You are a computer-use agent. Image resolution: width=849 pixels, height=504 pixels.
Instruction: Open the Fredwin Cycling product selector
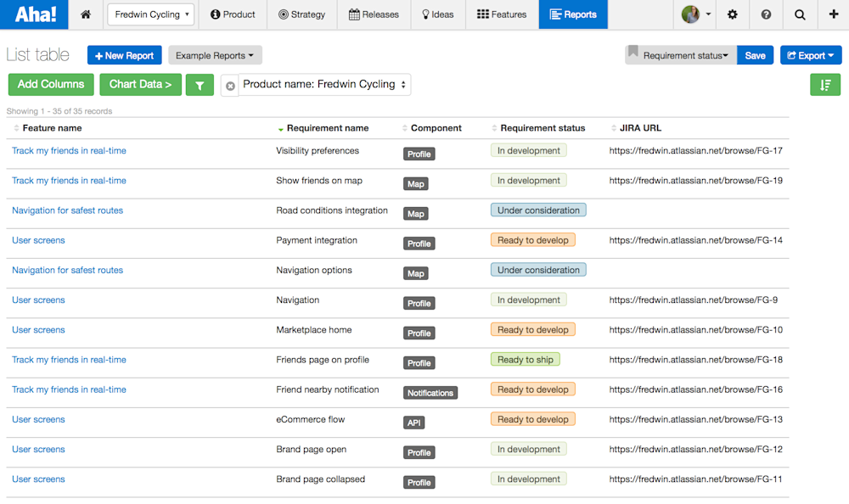tap(150, 14)
